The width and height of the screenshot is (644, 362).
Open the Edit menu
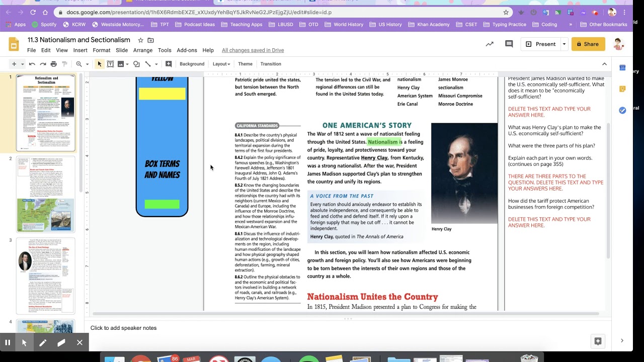(x=46, y=50)
